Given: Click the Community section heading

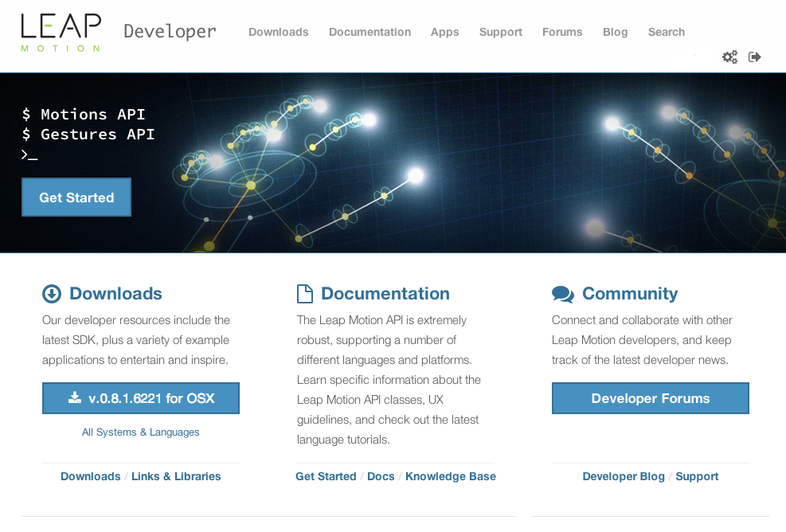Looking at the screenshot, I should click(x=630, y=294).
